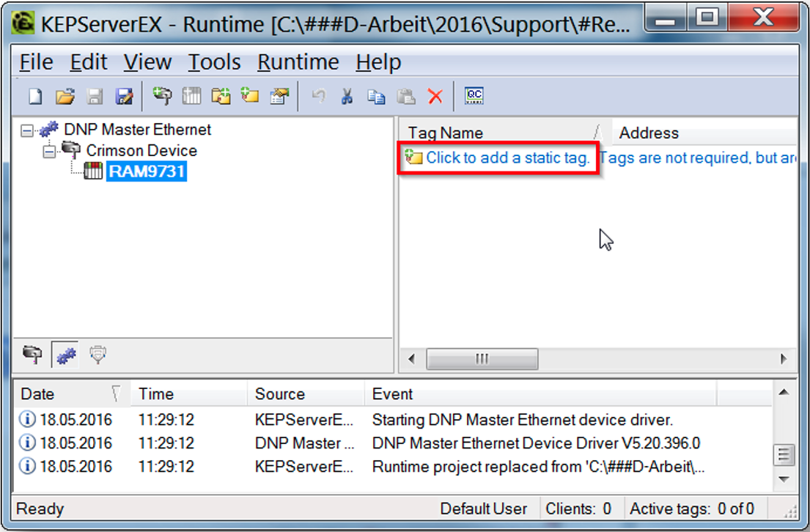This screenshot has height=532, width=810.
Task: Click the right arrow of the tag list scrollbar
Action: click(x=784, y=358)
